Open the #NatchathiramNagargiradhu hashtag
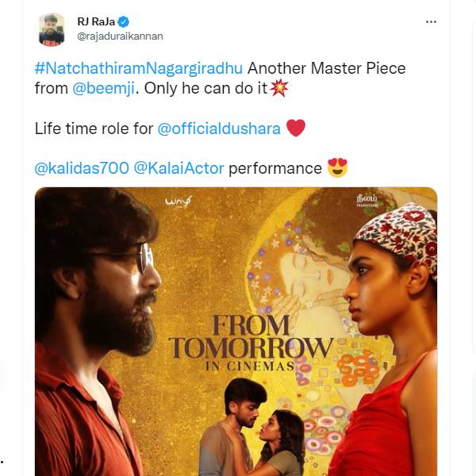 pos(139,68)
